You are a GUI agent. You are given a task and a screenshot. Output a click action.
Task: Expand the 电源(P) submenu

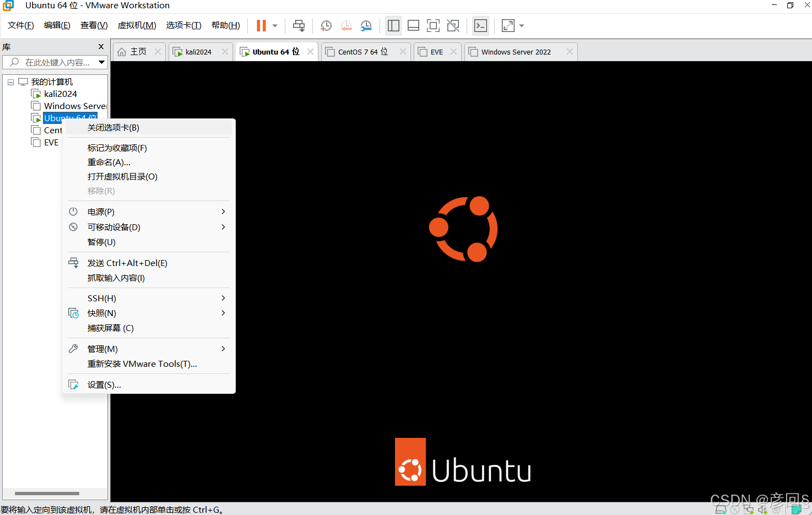tap(148, 212)
